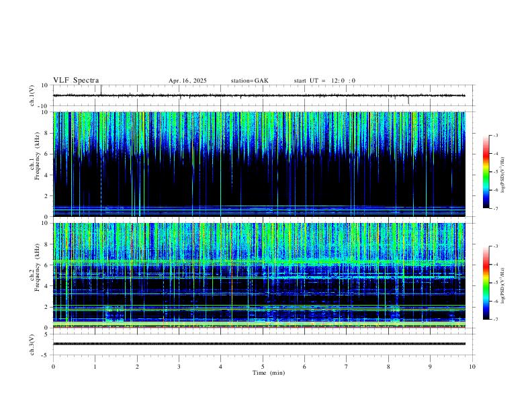
Task: Click the 'ch.3(V)' axis label
Action: pyautogui.click(x=32, y=345)
